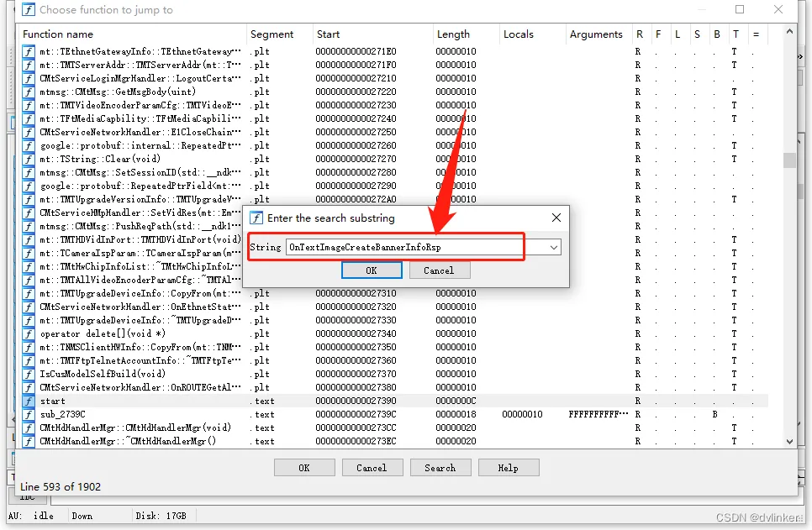
Task: Click function icon of CMtServiceHMpHandler::SetVidRes row
Action: point(29,213)
